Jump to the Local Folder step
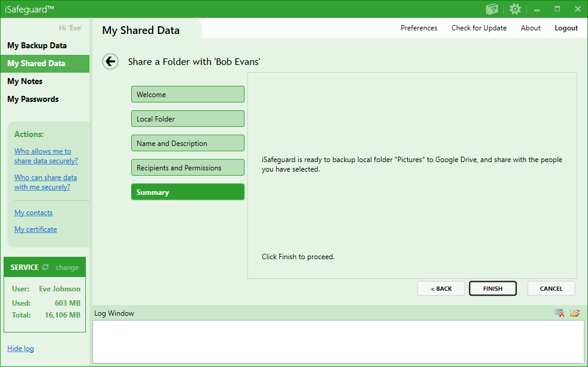This screenshot has width=588, height=367. point(188,119)
